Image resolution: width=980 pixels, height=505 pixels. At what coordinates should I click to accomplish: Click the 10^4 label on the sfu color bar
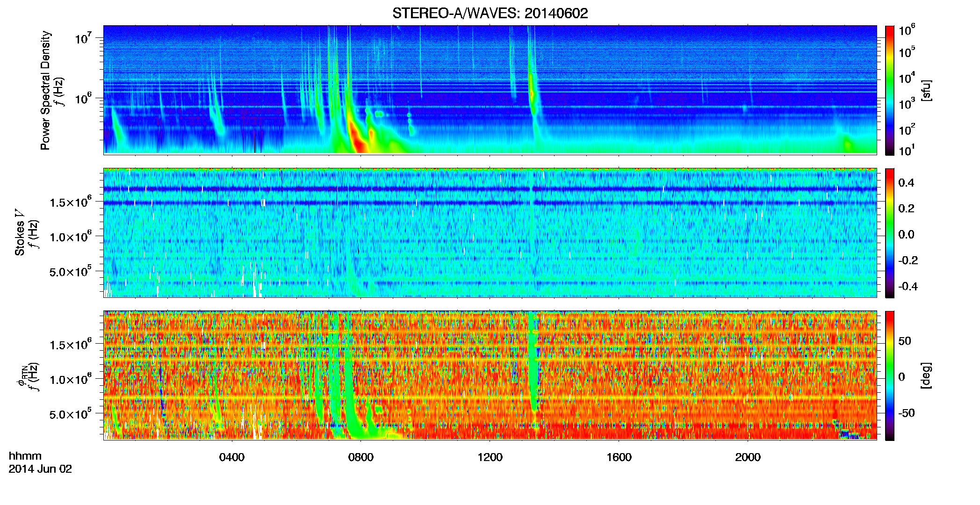tap(907, 78)
